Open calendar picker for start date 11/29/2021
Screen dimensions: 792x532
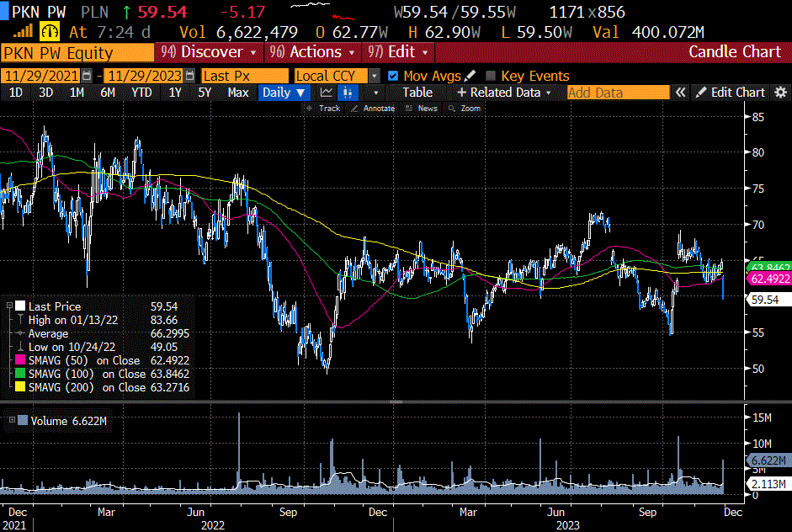(87, 76)
